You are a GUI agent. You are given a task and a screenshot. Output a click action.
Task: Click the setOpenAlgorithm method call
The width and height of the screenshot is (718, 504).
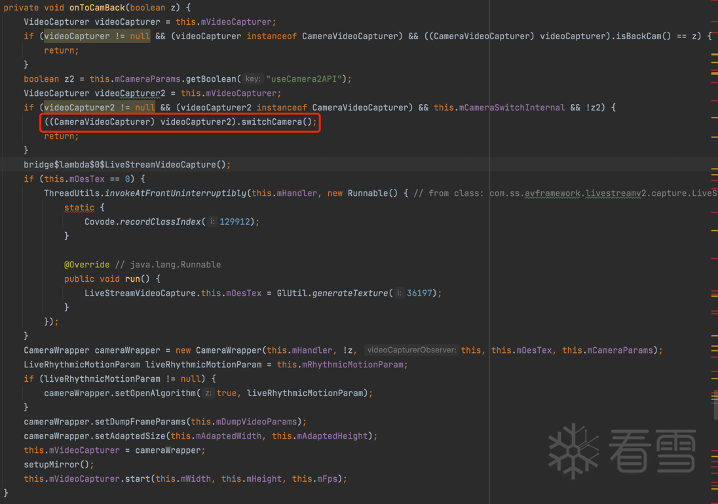click(155, 393)
